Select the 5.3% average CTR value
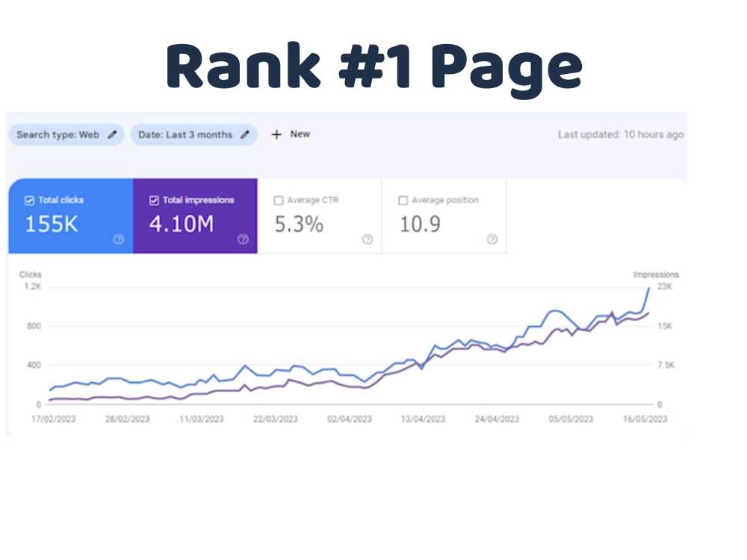Image resolution: width=747 pixels, height=560 pixels. click(x=299, y=224)
